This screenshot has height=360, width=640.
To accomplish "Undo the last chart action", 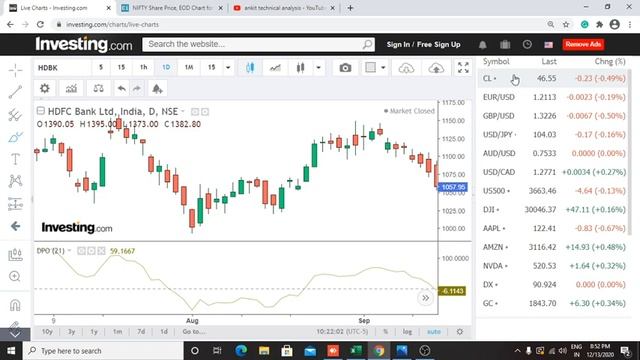I will pos(122,89).
